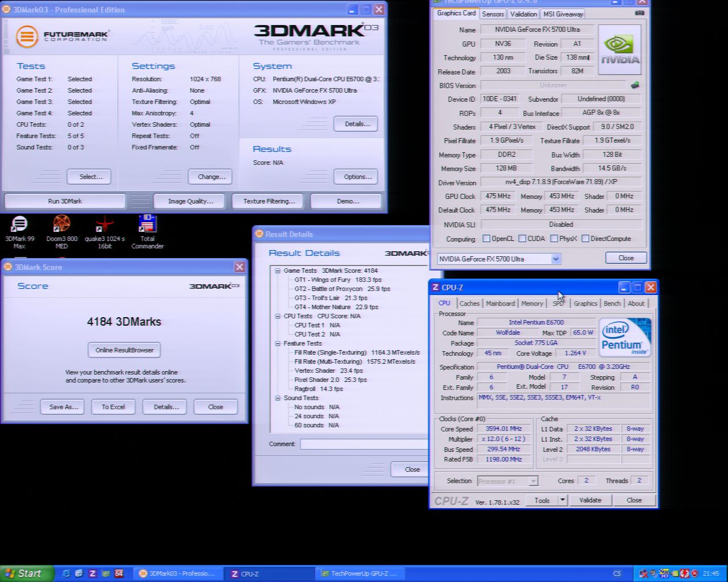Click the Comment input field in Result Details
Image resolution: width=728 pixels, height=582 pixels.
364,444
